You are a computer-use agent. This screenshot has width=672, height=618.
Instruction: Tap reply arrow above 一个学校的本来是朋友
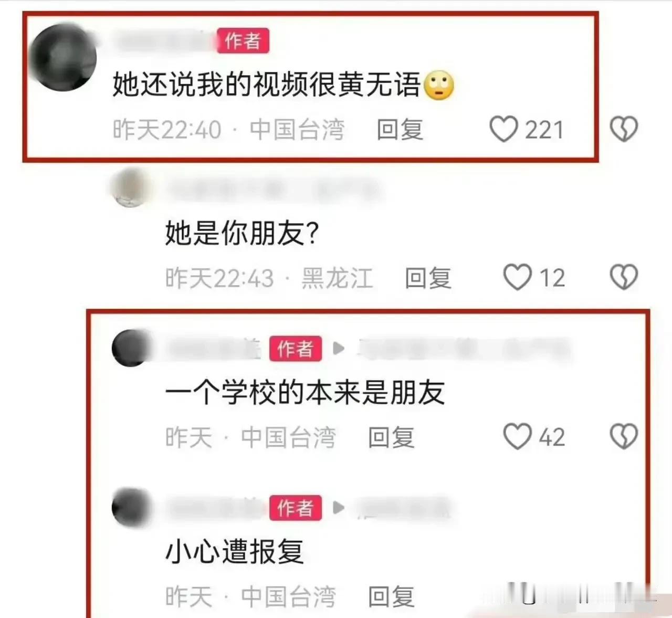coord(339,349)
